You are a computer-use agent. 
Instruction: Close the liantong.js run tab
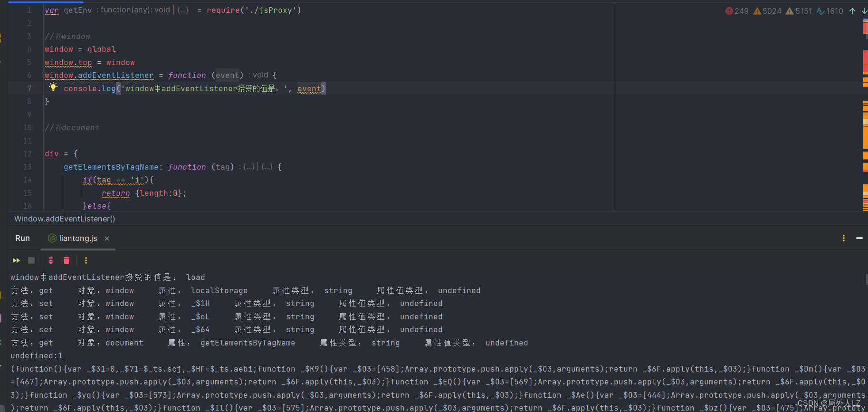coord(107,239)
